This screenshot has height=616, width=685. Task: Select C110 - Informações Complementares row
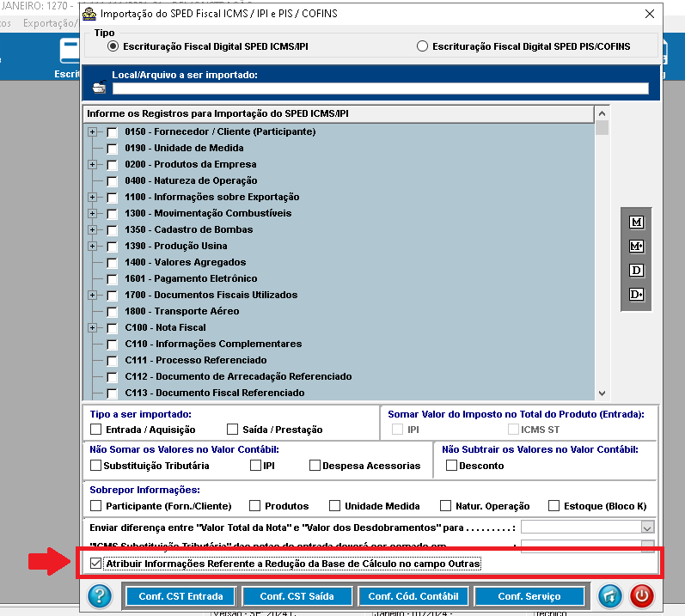pos(213,344)
